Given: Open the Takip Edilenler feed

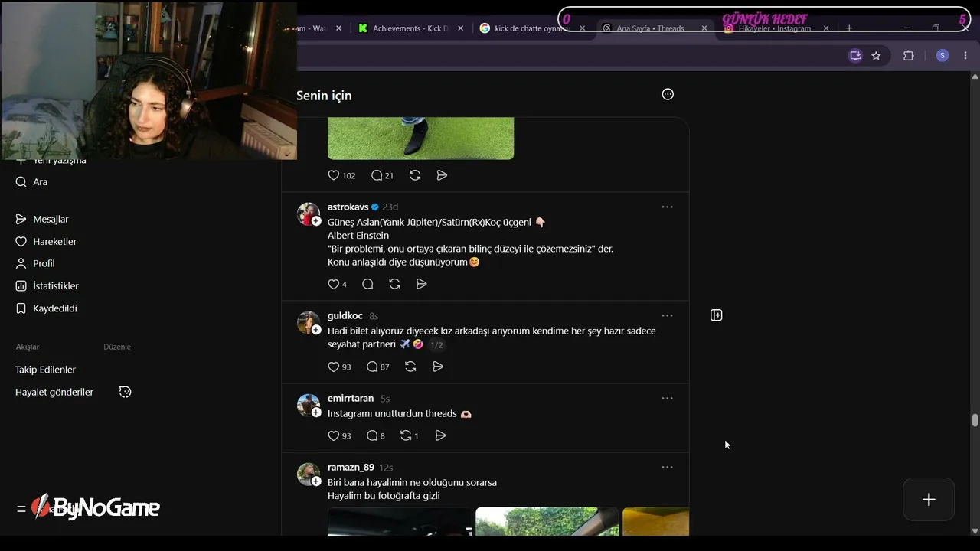Looking at the screenshot, I should pos(45,370).
